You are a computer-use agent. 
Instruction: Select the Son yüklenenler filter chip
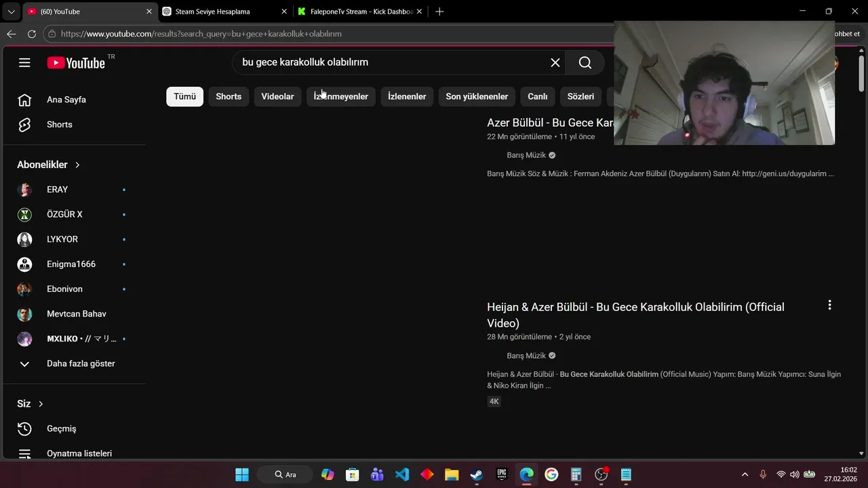pos(477,96)
